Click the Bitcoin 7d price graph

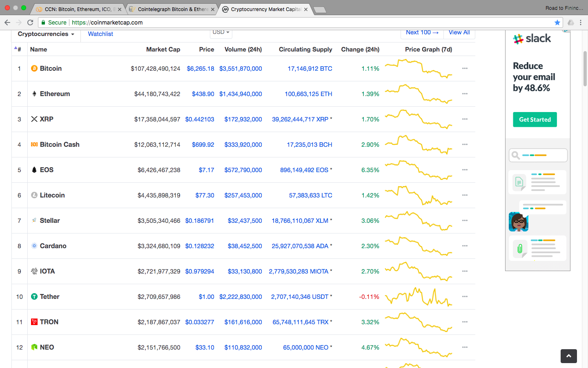click(419, 68)
